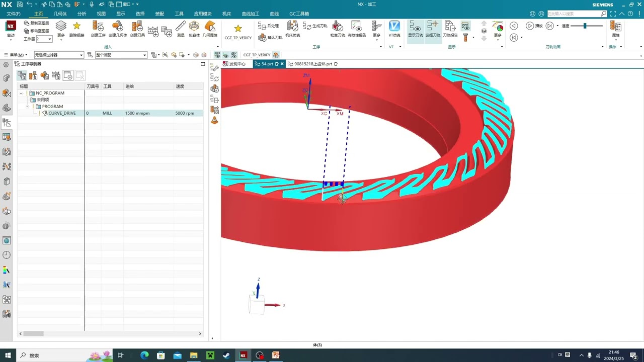Image resolution: width=644 pixels, height=362 pixels.
Task: Click Delete Assembly (删除组装) star icon
Action: [76, 26]
